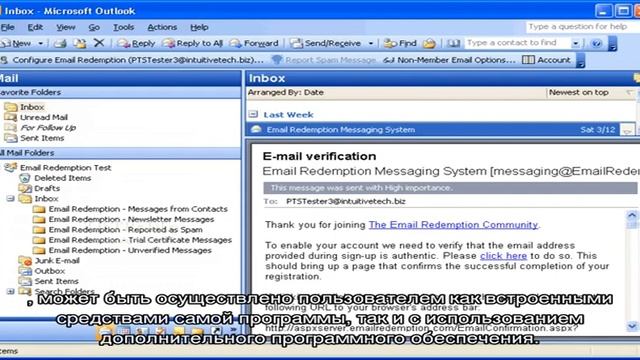Click the Print icon in toolbar

[x=60, y=43]
